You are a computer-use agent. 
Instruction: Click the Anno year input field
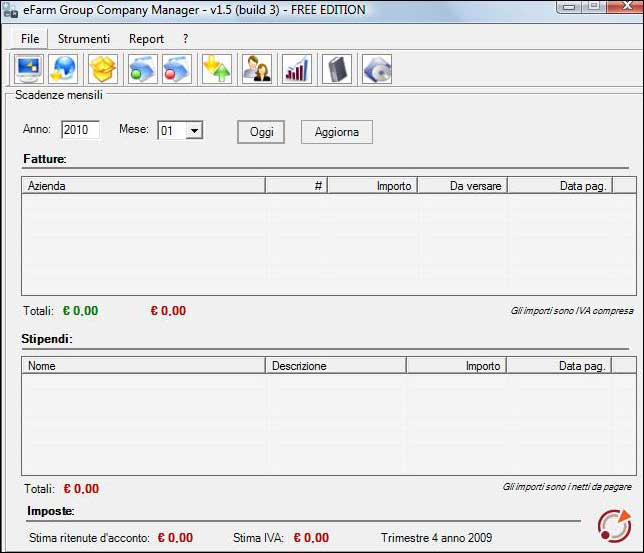click(80, 131)
